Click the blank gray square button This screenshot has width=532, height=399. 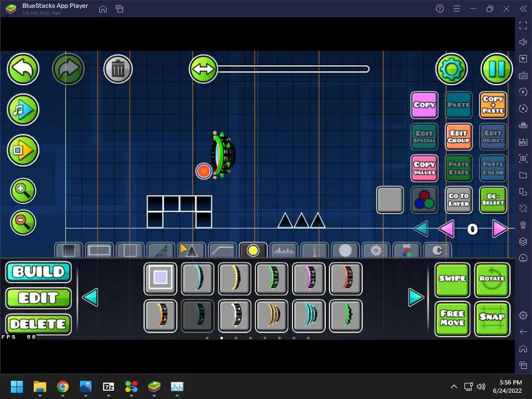click(x=390, y=200)
